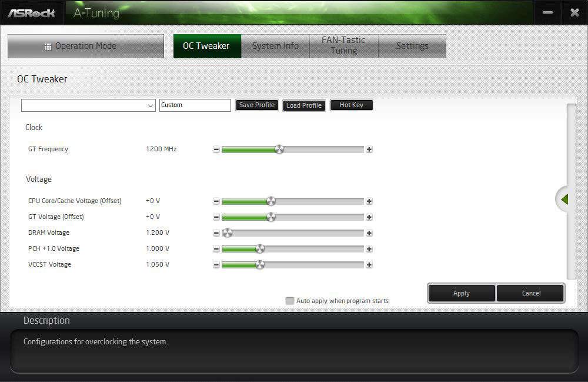The width and height of the screenshot is (588, 382).
Task: Click the 1.000 V PCH value
Action: (158, 248)
